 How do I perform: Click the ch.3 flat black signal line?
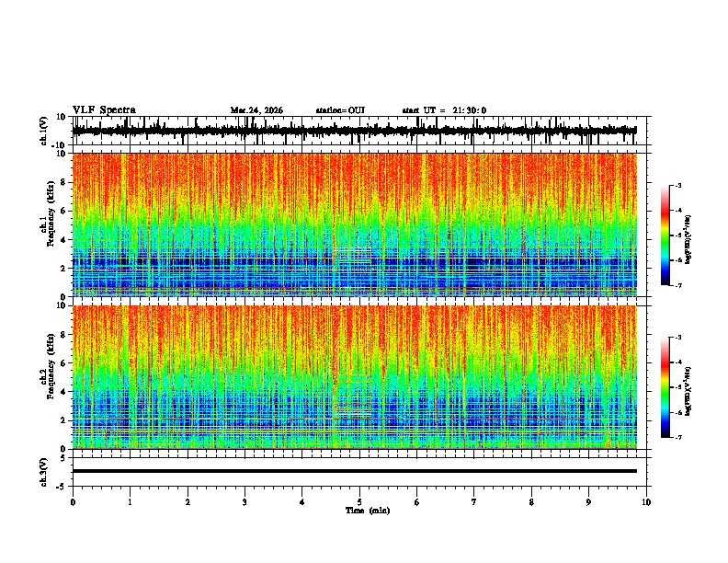click(x=354, y=471)
